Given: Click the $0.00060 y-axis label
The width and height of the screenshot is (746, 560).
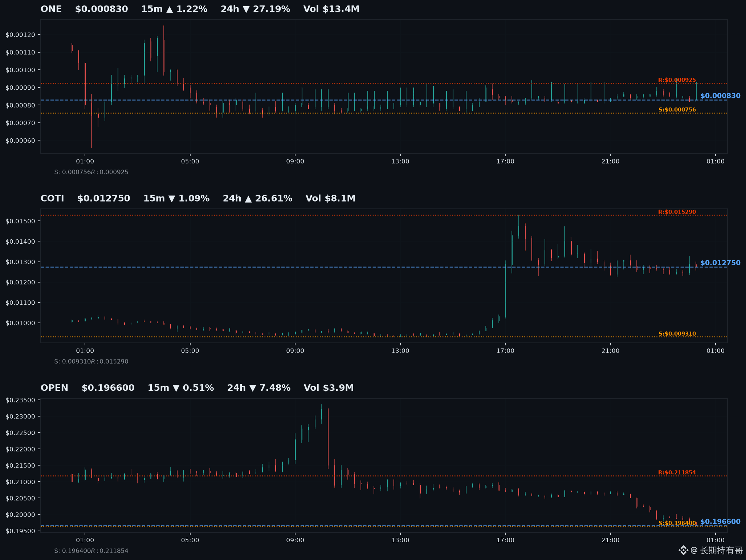Looking at the screenshot, I should (x=20, y=141).
